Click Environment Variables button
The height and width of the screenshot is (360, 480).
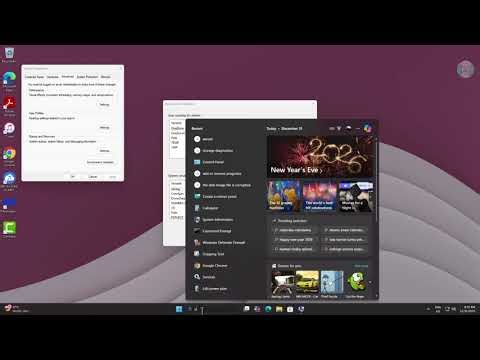tap(100, 162)
